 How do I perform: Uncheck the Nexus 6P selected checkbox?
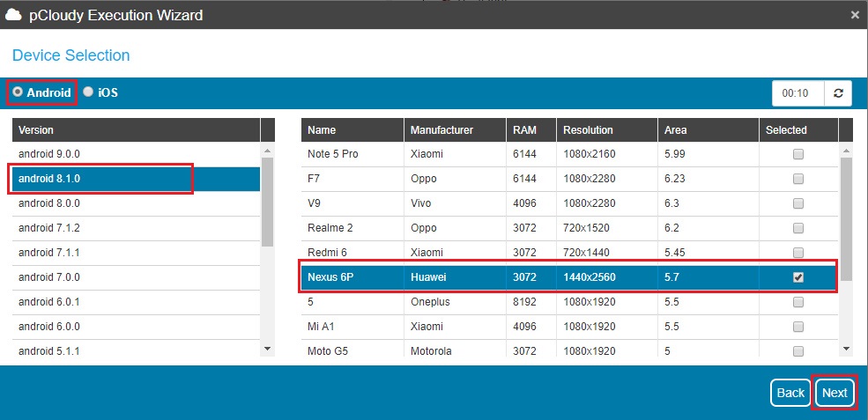[x=798, y=277]
